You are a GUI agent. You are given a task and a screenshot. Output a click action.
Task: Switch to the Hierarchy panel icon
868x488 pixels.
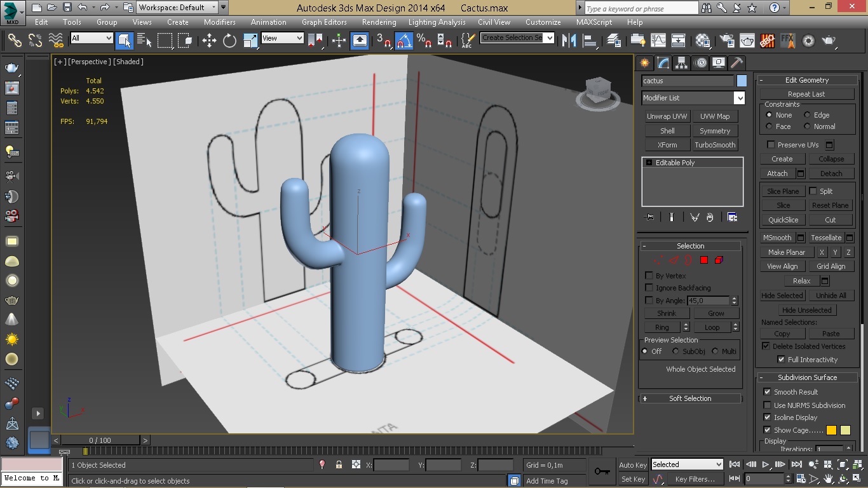point(681,63)
